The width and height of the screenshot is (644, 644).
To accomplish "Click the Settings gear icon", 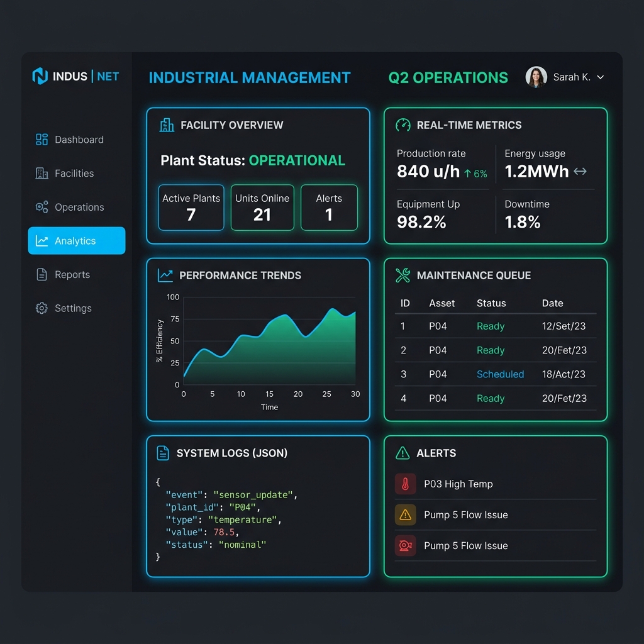I will pos(42,308).
